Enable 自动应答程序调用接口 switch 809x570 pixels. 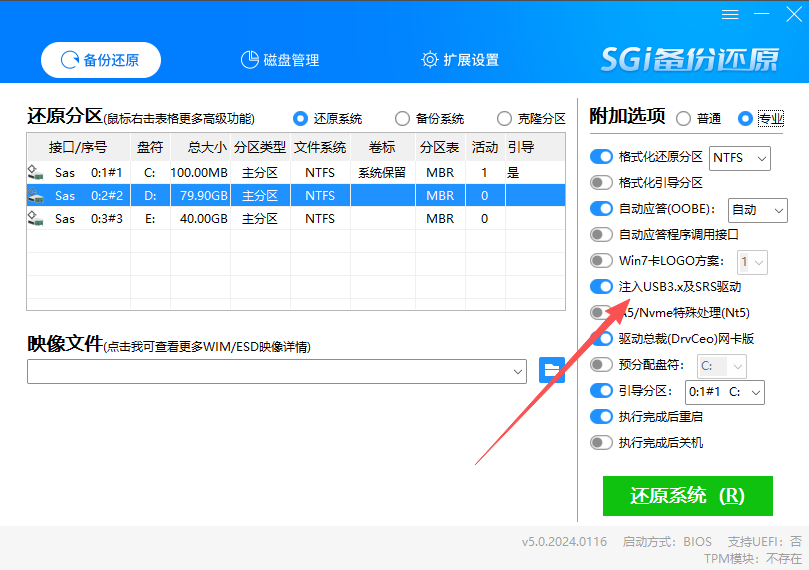601,235
